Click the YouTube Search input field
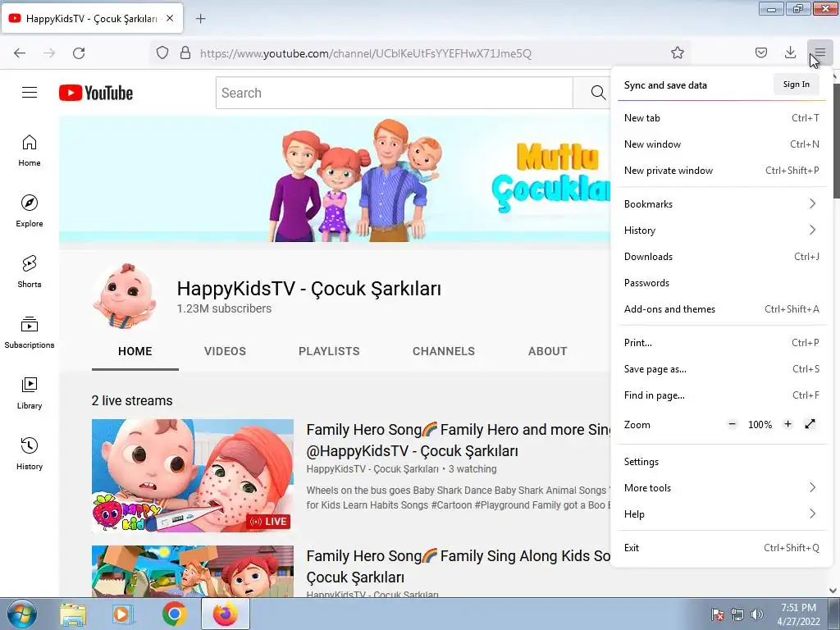 point(395,93)
